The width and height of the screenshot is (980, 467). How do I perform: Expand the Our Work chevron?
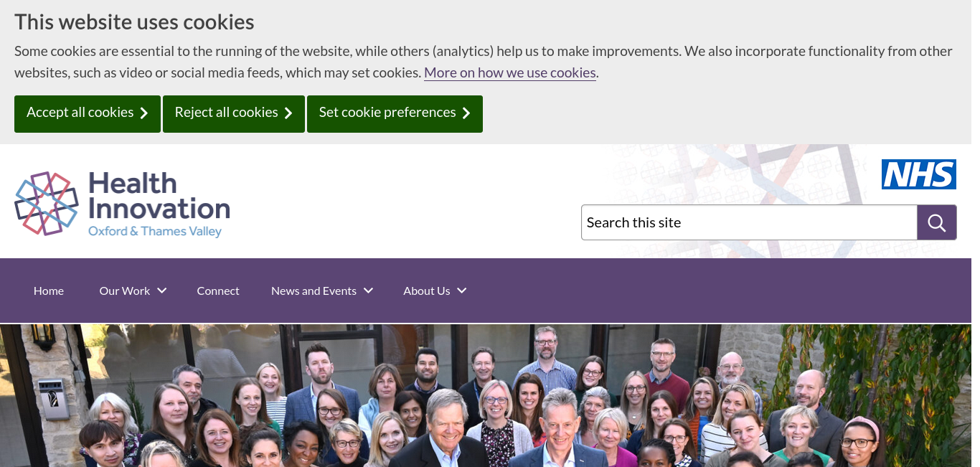(x=162, y=291)
